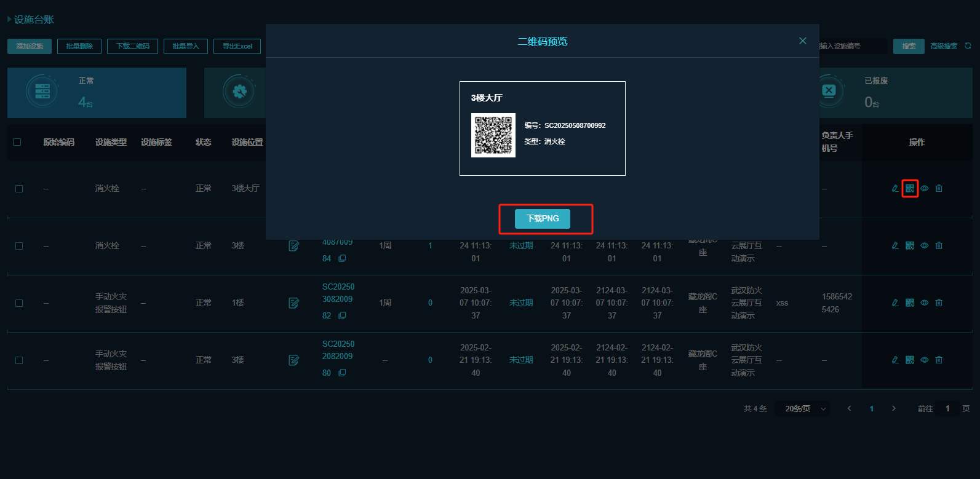The height and width of the screenshot is (479, 980).
Task: Click eye view icon in 3楼大厅 row
Action: click(x=925, y=188)
